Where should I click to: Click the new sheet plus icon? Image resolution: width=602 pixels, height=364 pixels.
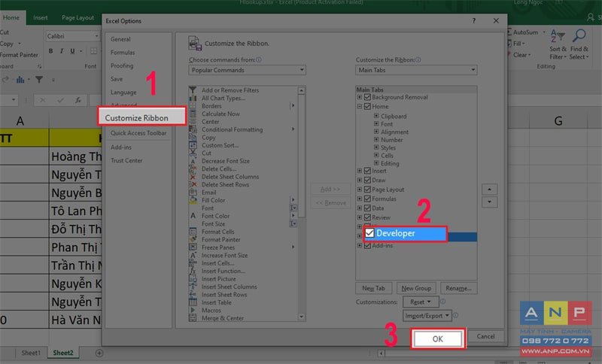(99, 353)
